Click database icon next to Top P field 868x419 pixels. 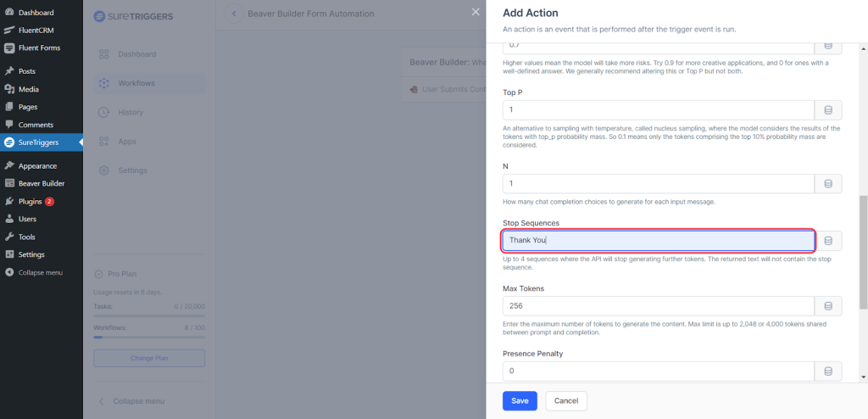(828, 110)
